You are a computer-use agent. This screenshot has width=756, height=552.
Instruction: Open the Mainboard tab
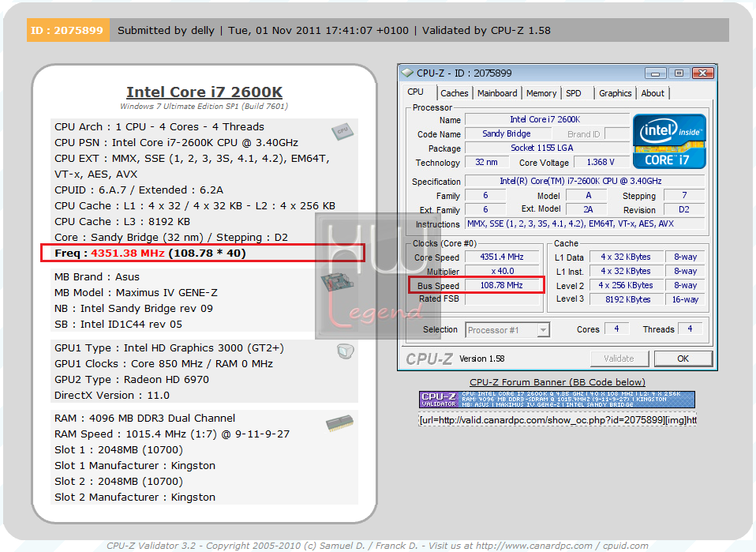[497, 93]
